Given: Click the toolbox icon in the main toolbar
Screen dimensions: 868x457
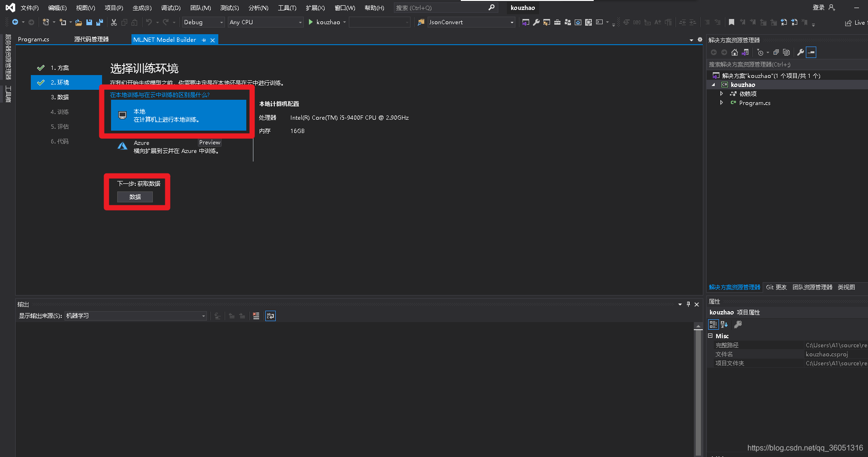Looking at the screenshot, I should point(557,22).
